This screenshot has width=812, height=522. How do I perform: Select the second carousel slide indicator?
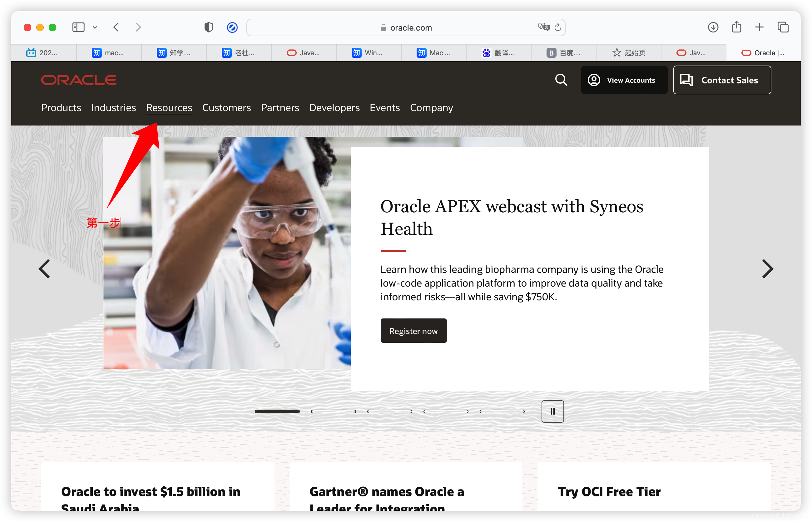pyautogui.click(x=333, y=411)
